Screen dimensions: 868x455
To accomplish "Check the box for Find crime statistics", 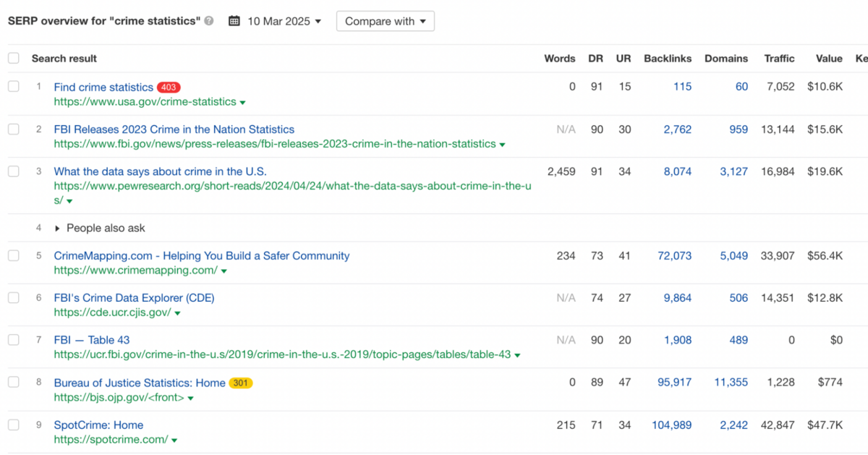I will (x=14, y=87).
